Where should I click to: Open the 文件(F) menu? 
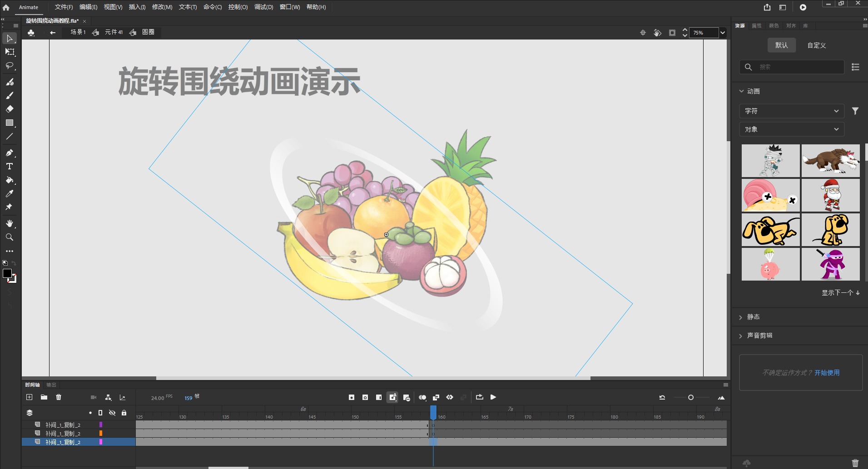point(64,7)
